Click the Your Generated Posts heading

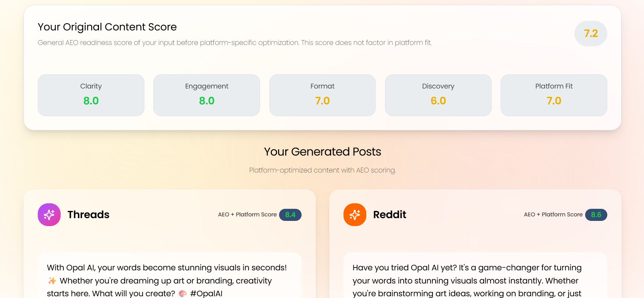[x=322, y=151]
